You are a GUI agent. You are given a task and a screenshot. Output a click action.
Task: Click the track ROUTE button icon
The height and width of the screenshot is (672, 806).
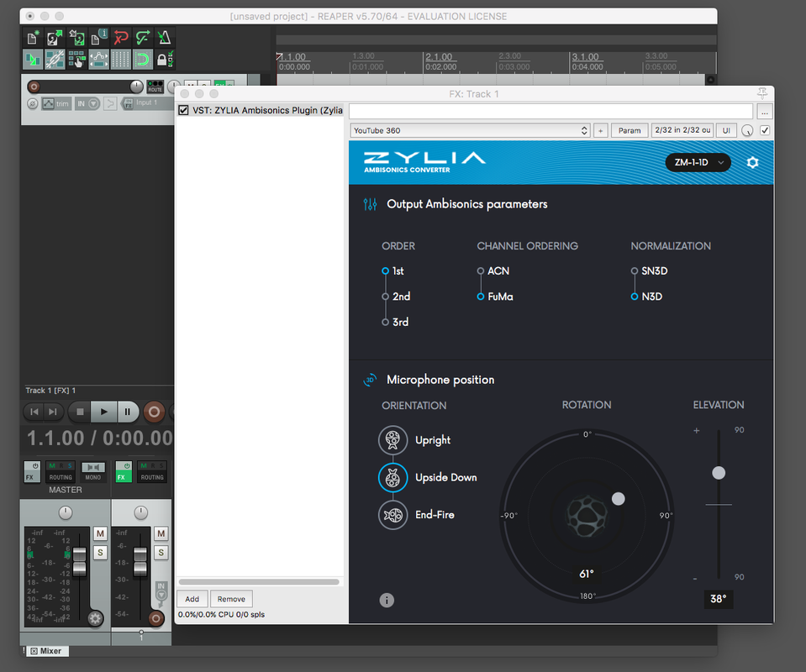[155, 87]
